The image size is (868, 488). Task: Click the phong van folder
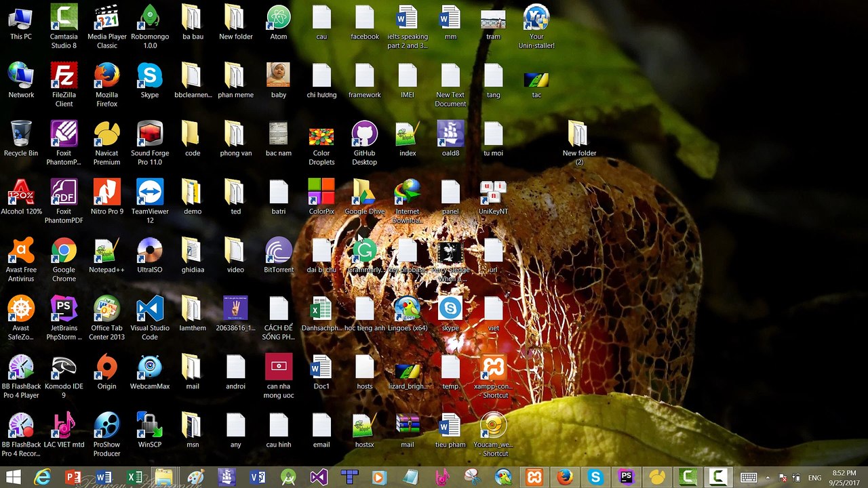pos(235,139)
